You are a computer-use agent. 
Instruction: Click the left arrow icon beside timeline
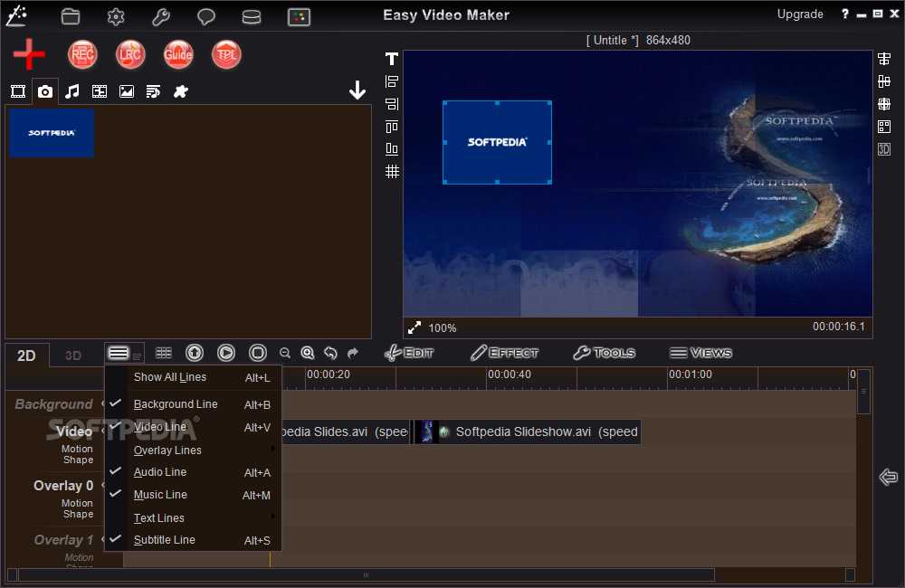tap(889, 477)
